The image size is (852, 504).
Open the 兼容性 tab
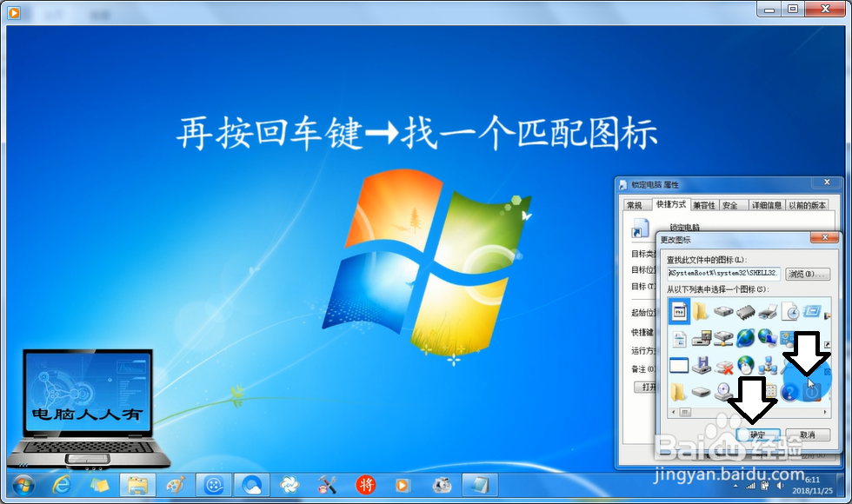point(704,205)
